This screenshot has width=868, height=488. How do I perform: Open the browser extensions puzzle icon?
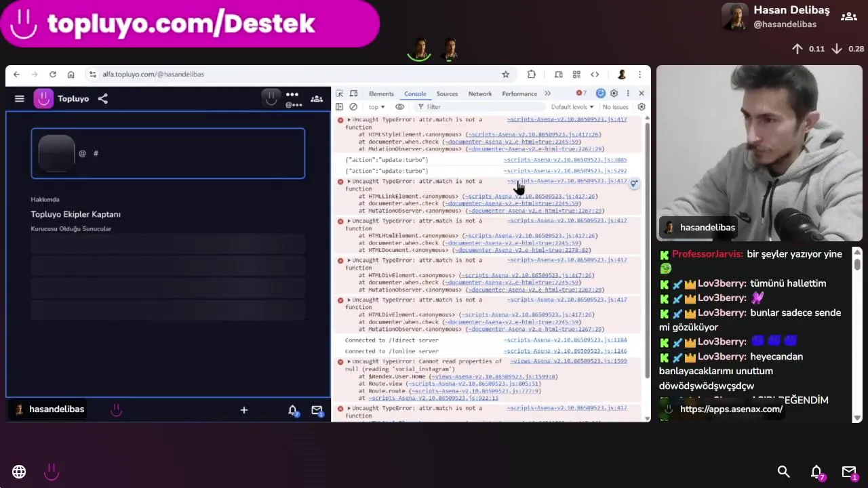pos(532,75)
